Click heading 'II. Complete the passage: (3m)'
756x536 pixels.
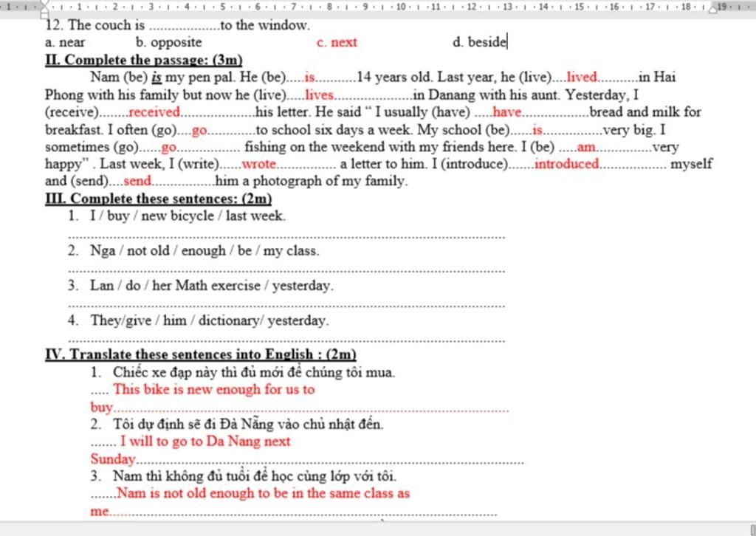point(144,60)
